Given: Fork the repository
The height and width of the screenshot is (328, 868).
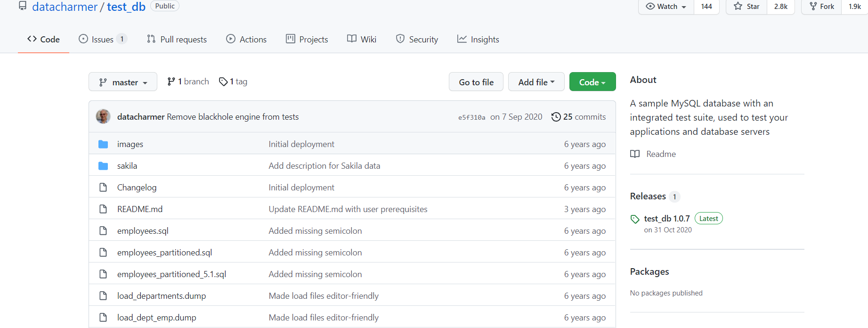Looking at the screenshot, I should click(822, 7).
